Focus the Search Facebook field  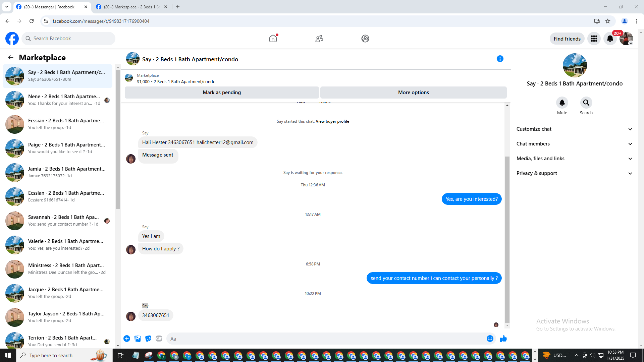68,39
